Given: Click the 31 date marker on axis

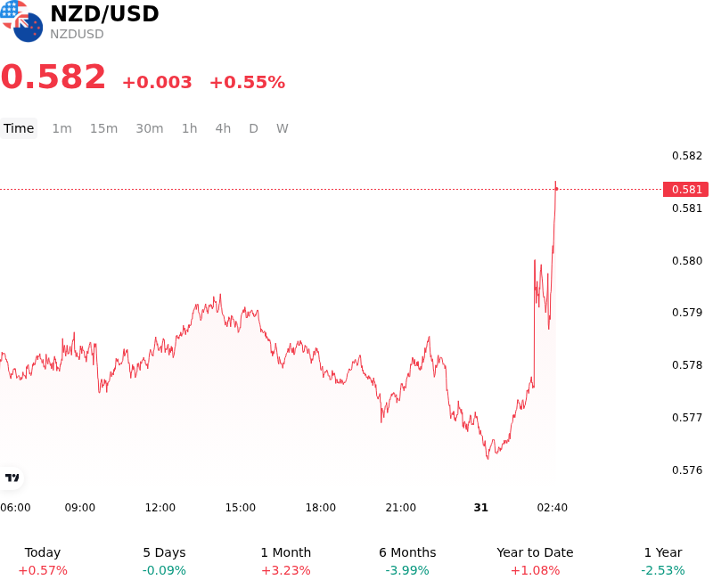Looking at the screenshot, I should [480, 508].
